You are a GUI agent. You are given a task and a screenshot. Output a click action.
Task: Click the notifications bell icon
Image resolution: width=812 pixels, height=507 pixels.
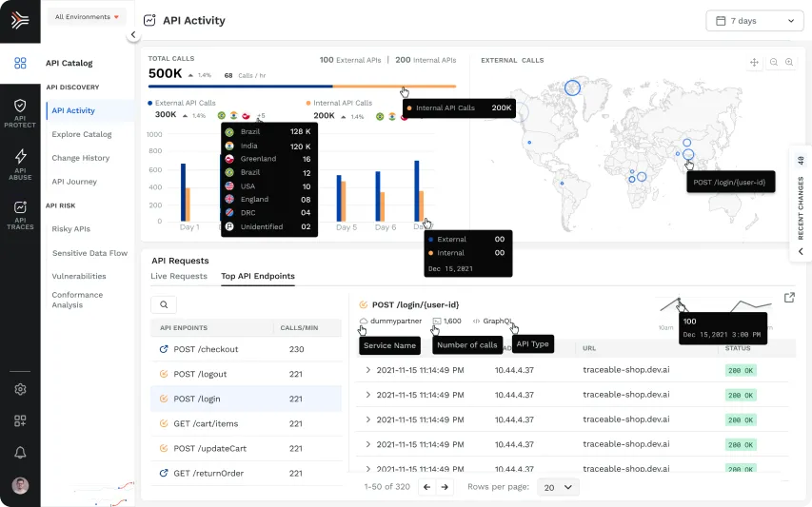(x=20, y=453)
